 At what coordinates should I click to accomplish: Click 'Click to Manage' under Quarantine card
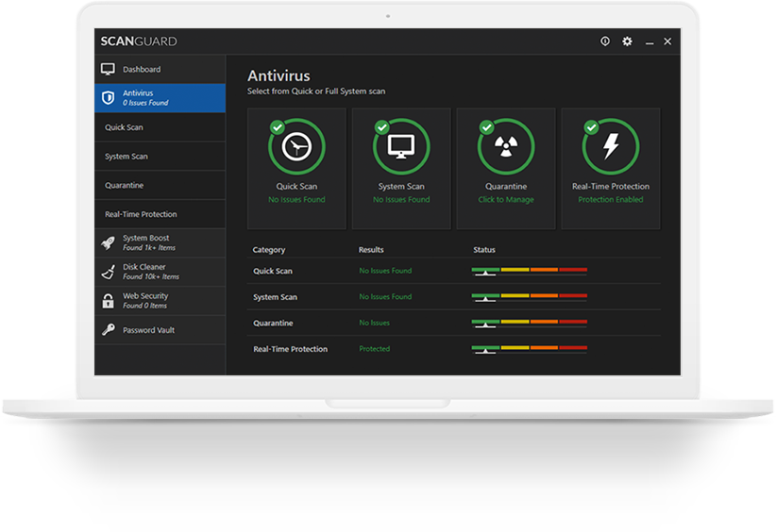[x=506, y=200]
